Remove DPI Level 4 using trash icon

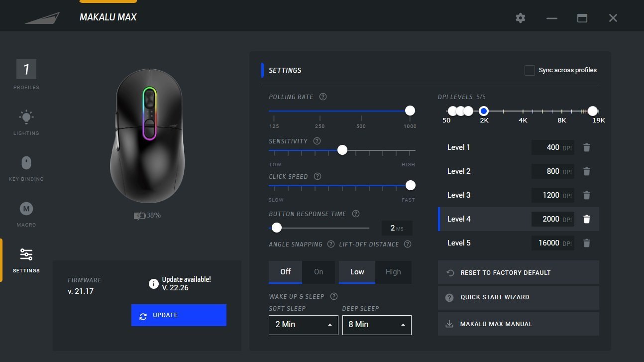pos(587,219)
